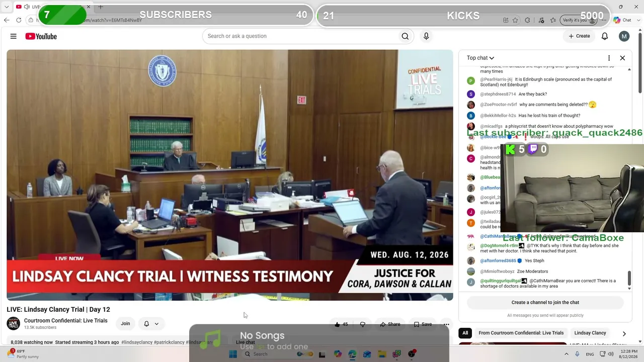Expand the Top chat mode dropdown

click(480, 58)
